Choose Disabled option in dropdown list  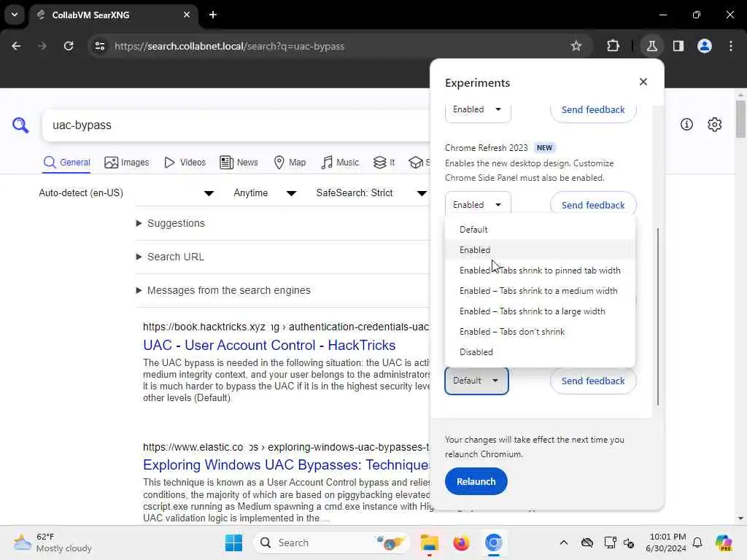click(540, 352)
